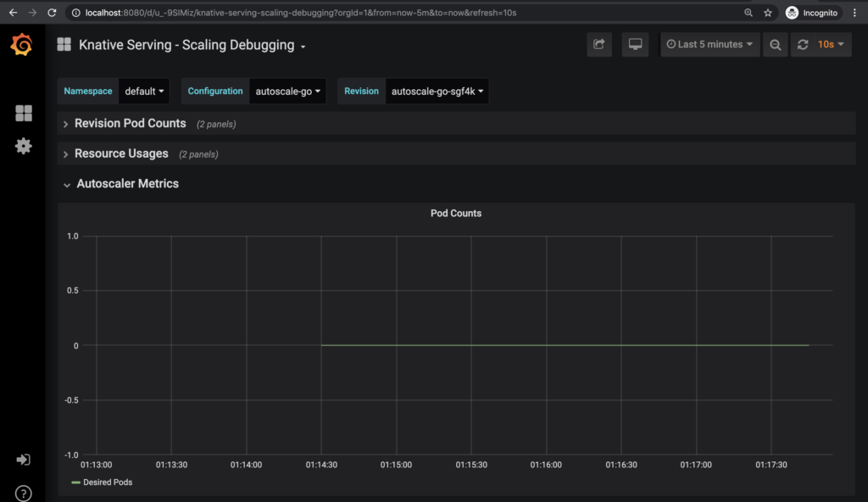Open the Configuration gear in the sidebar
This screenshot has height=502, width=868.
point(23,146)
